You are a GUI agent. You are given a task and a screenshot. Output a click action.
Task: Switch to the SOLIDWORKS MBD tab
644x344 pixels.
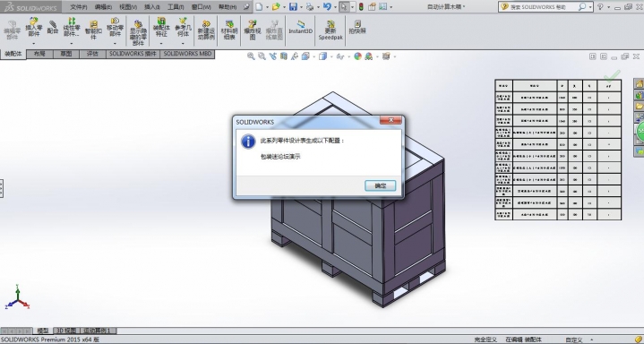pos(187,54)
